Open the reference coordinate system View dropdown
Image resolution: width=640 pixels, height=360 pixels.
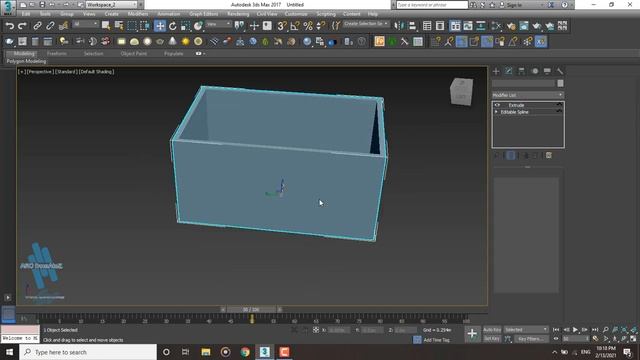click(218, 24)
